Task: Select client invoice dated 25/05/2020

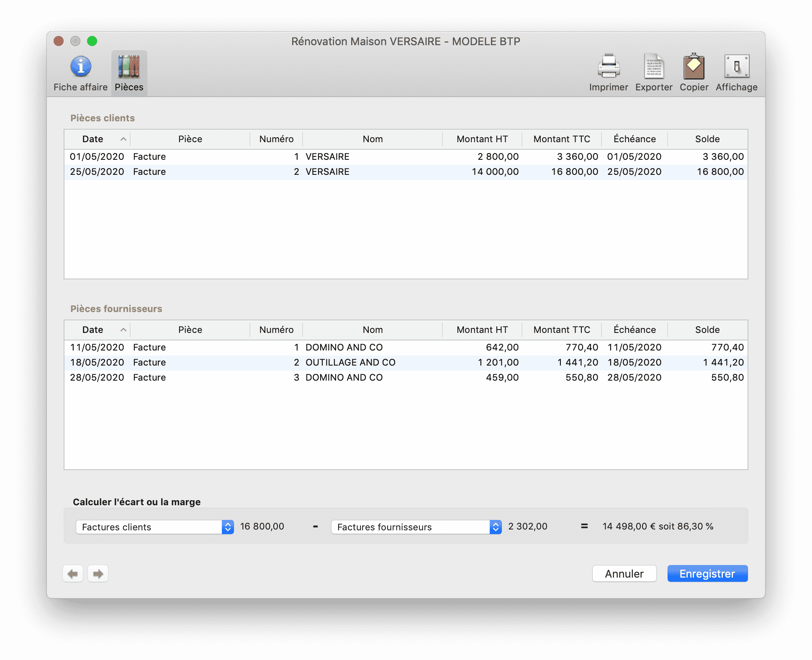Action: coord(406,171)
